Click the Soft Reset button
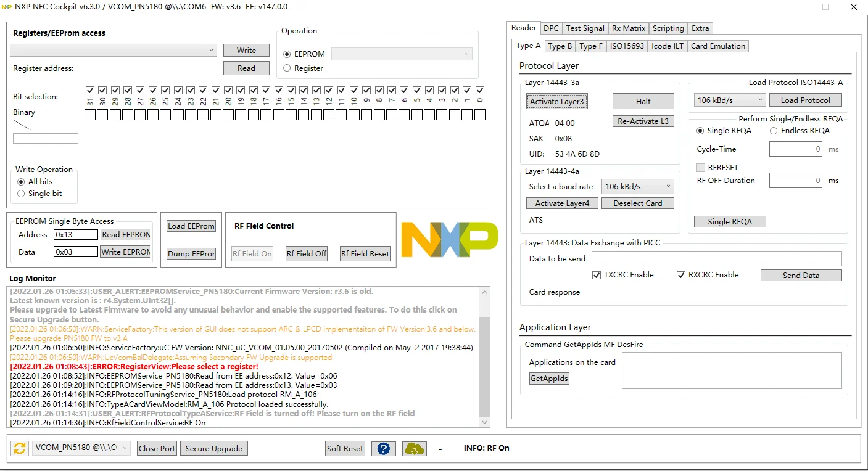 [345, 448]
